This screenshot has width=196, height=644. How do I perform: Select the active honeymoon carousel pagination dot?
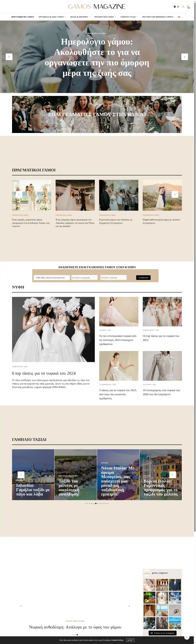click(x=96, y=503)
